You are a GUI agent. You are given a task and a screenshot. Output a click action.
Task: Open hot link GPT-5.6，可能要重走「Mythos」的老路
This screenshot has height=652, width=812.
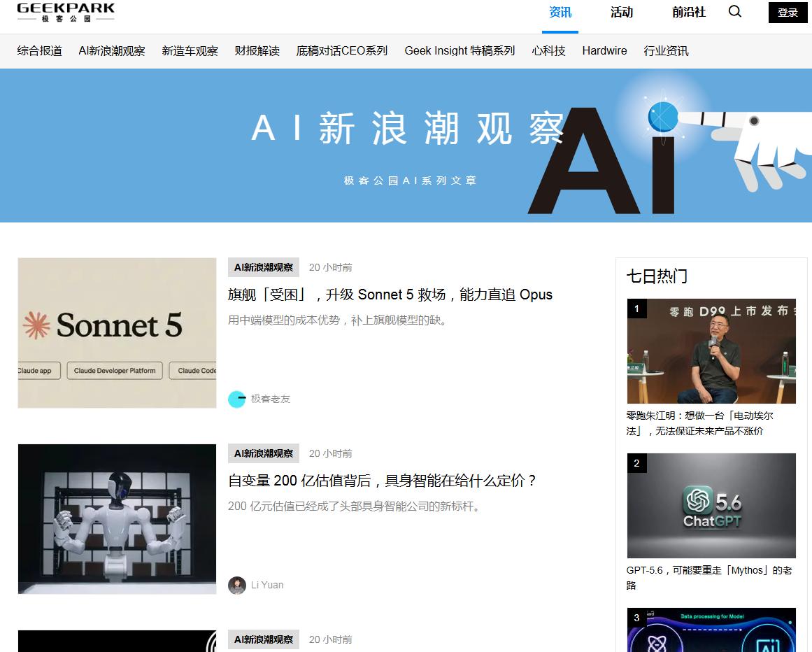(709, 577)
